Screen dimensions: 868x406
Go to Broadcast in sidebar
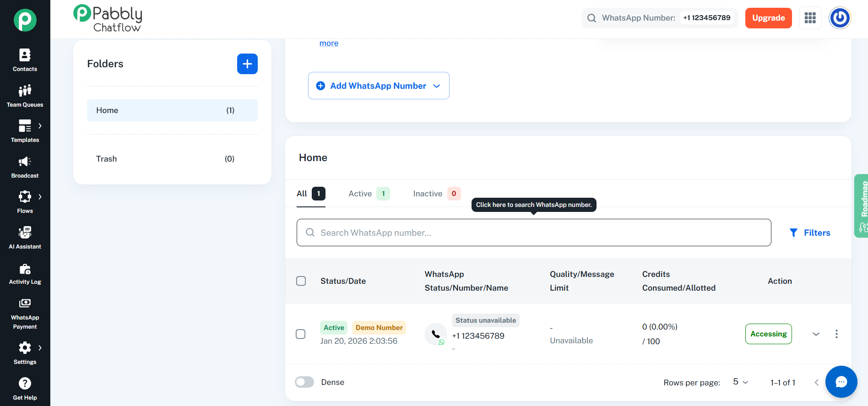(25, 167)
